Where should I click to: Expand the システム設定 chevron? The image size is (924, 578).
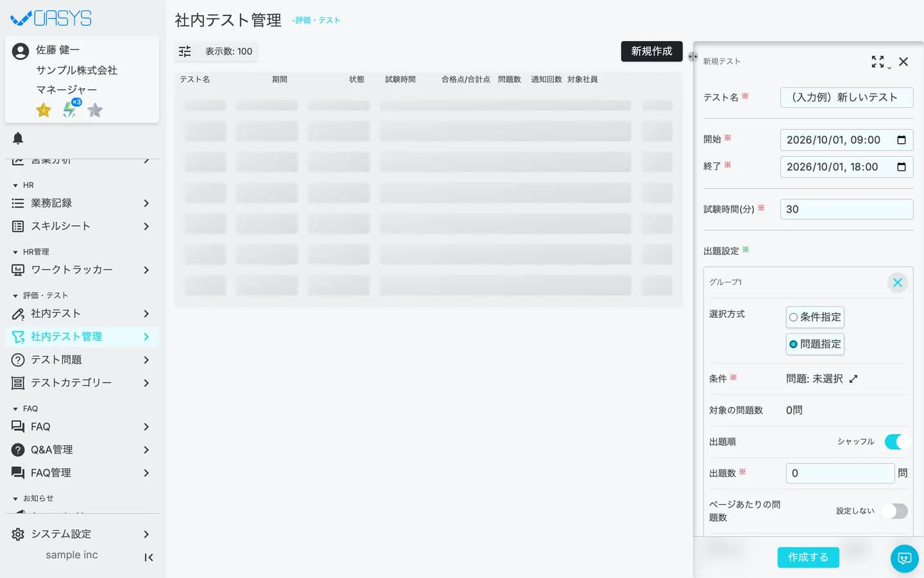[146, 534]
